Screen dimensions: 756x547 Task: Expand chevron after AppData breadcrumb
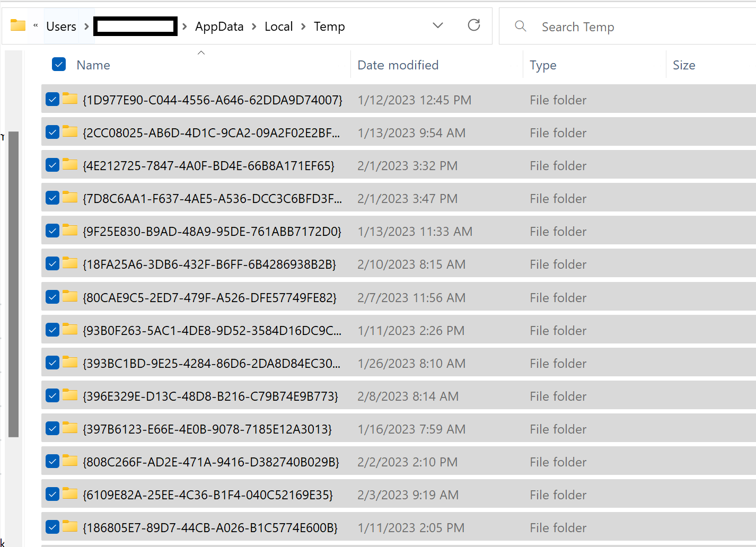254,26
